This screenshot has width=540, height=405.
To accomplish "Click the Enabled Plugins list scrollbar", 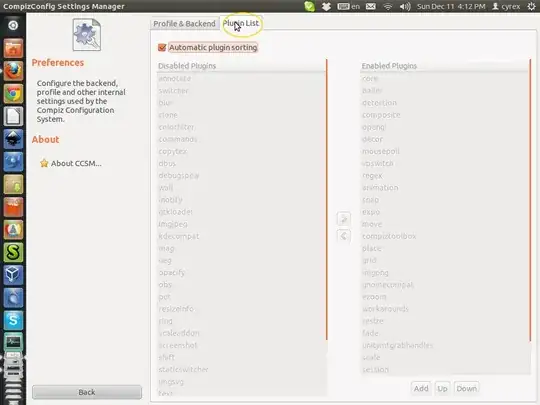I will [x=530, y=200].
